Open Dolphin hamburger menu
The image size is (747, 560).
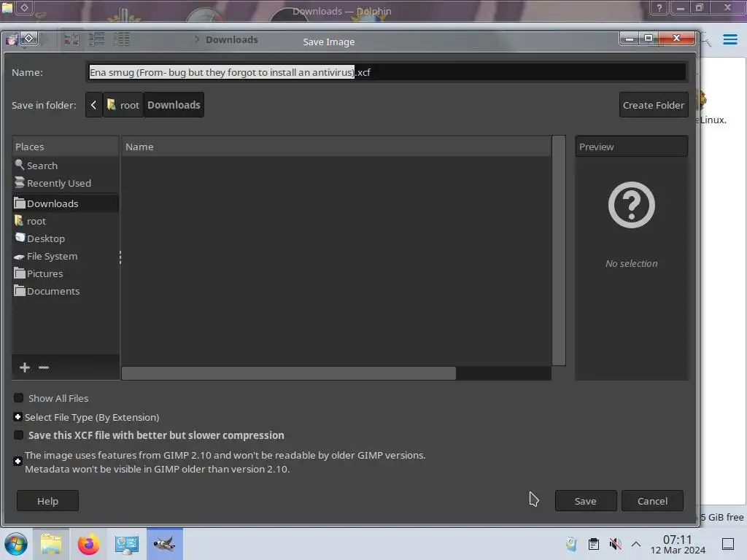[x=729, y=39]
